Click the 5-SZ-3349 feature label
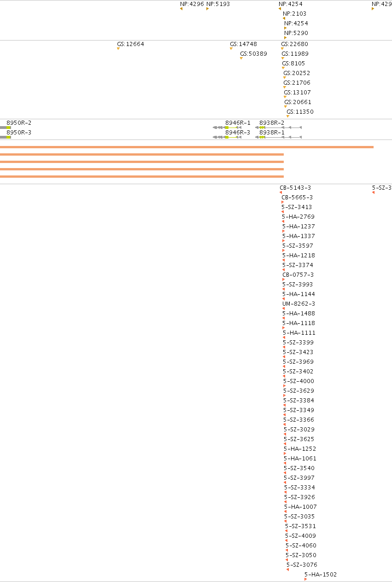Screen dimensions: 392x582 pos(298,410)
